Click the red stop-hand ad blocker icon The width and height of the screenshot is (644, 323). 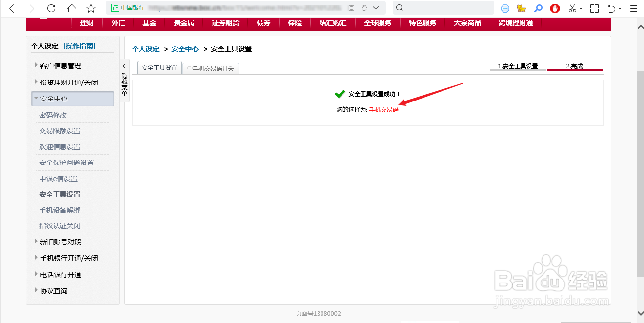(x=555, y=8)
